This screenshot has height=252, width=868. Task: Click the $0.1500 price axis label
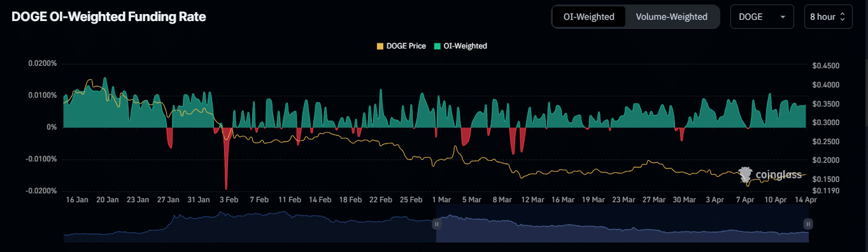click(x=827, y=179)
